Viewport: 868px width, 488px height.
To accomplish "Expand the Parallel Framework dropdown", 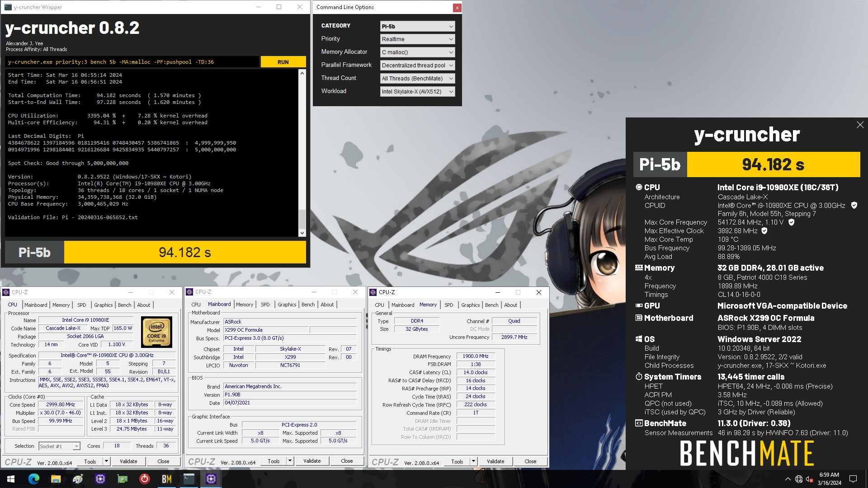I will click(417, 66).
